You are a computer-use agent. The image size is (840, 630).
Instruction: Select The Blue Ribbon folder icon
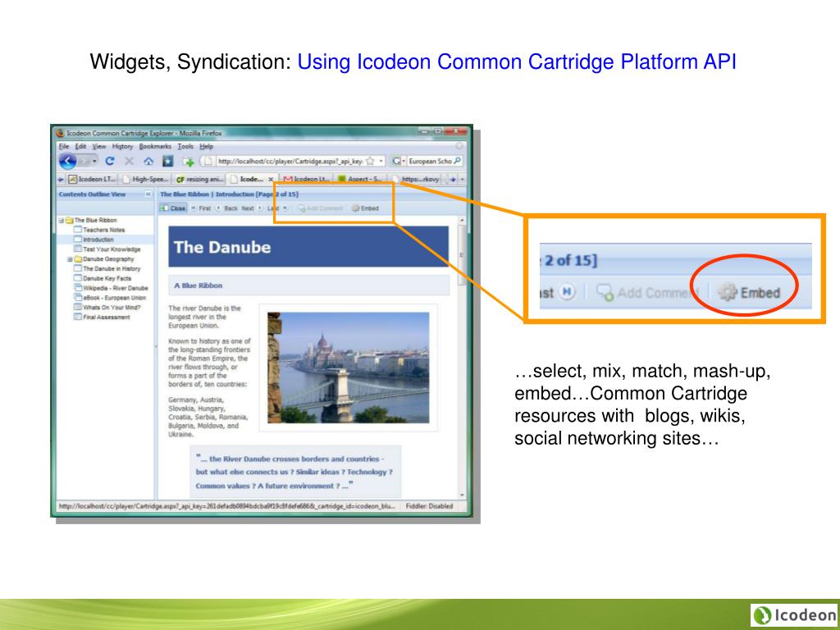69,220
